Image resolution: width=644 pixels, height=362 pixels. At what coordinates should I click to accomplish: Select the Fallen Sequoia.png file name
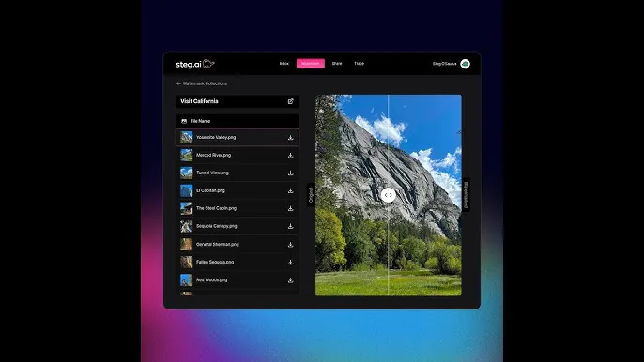[x=215, y=262]
